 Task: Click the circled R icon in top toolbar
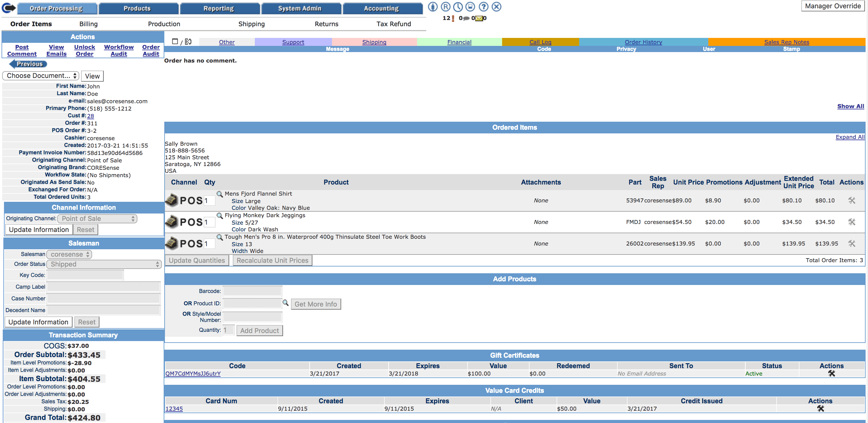click(445, 7)
